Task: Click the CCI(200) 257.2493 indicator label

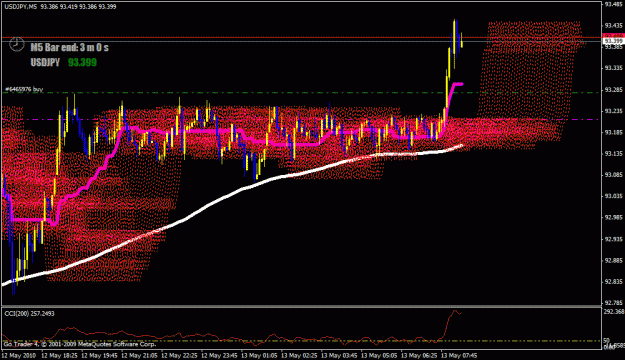Action: [x=29, y=314]
